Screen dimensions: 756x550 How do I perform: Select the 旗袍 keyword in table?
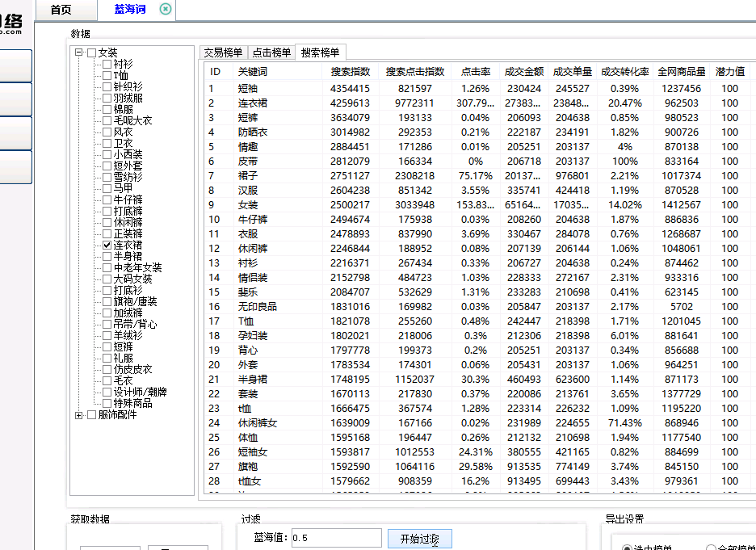point(248,467)
